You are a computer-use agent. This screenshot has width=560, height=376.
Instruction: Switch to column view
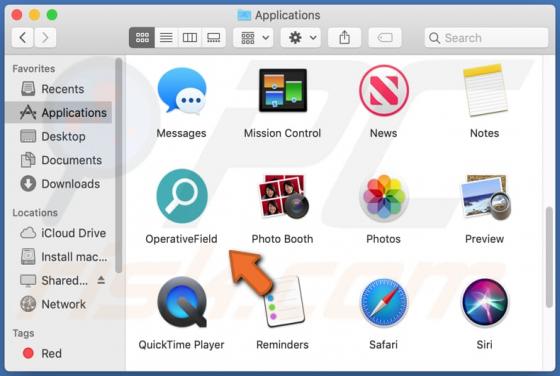(x=190, y=37)
